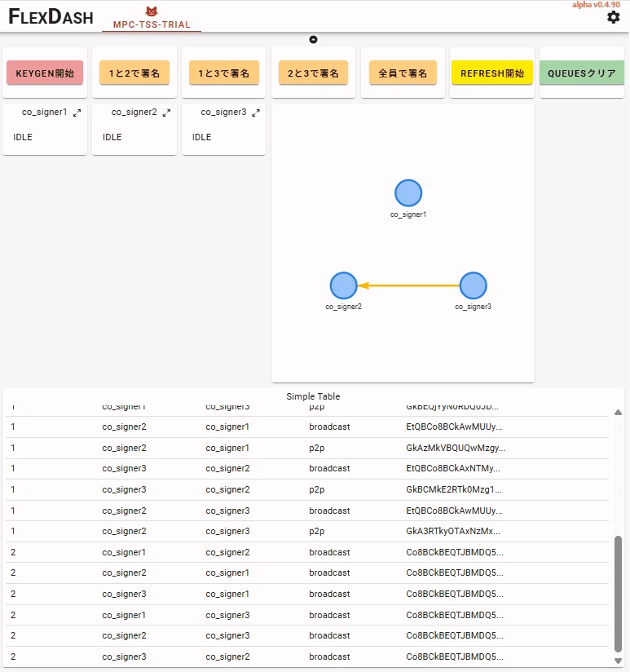Click the 1と3で署名 button
Screen dimensions: 630x672
coord(224,73)
